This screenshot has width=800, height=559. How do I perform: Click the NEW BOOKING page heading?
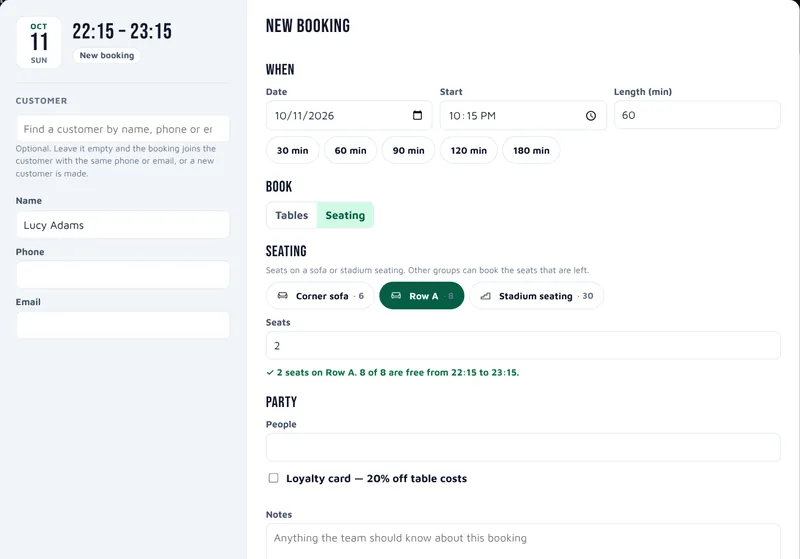308,26
